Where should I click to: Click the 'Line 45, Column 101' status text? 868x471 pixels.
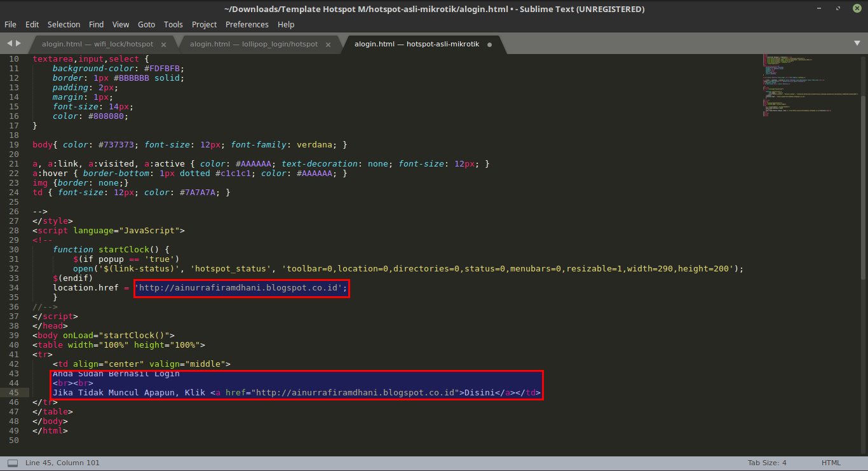tap(62, 463)
